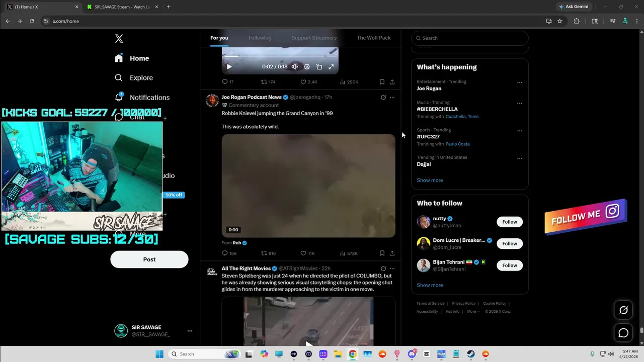Open the Coachella trending link
644x362 pixels.
pyautogui.click(x=455, y=117)
